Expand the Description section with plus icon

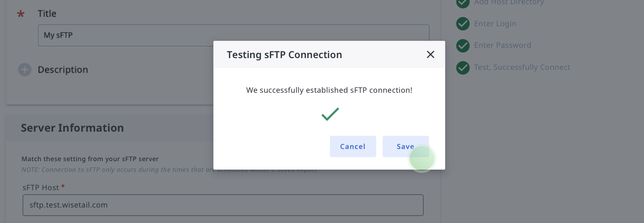click(24, 70)
